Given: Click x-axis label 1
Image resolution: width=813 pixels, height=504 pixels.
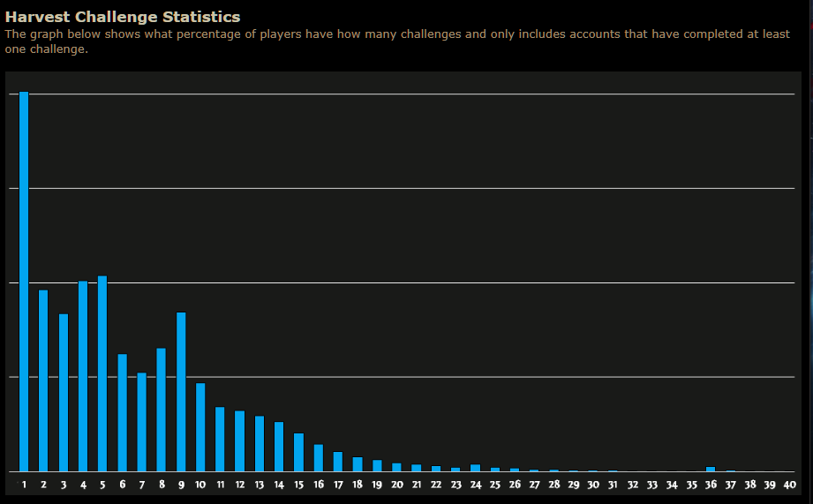Looking at the screenshot, I should tap(24, 485).
